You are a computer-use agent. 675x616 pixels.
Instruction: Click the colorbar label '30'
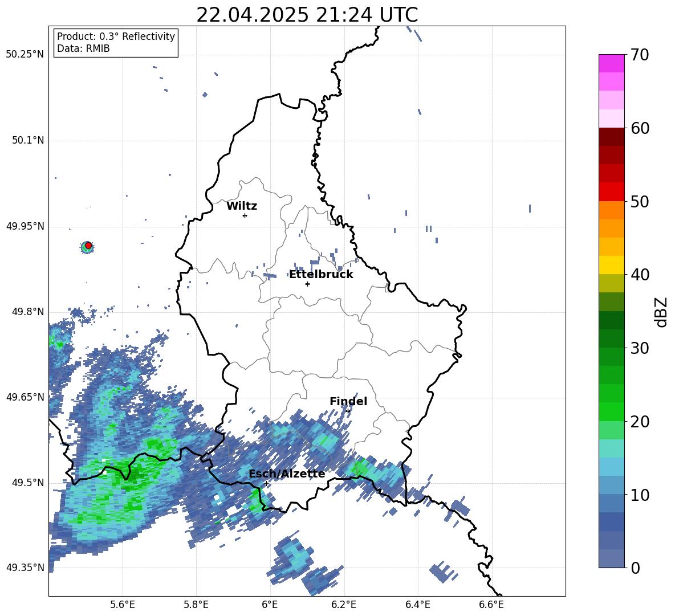point(640,348)
